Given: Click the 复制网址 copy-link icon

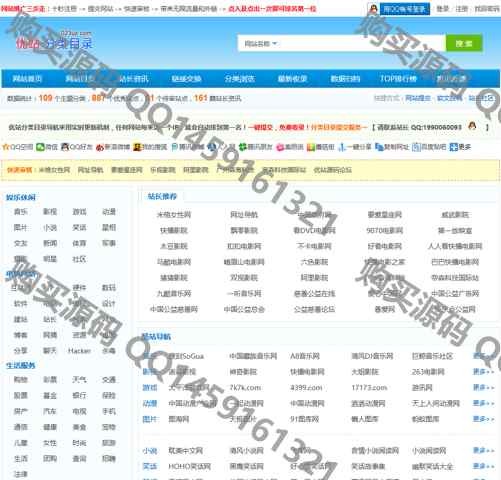Looking at the screenshot, I should (379, 147).
